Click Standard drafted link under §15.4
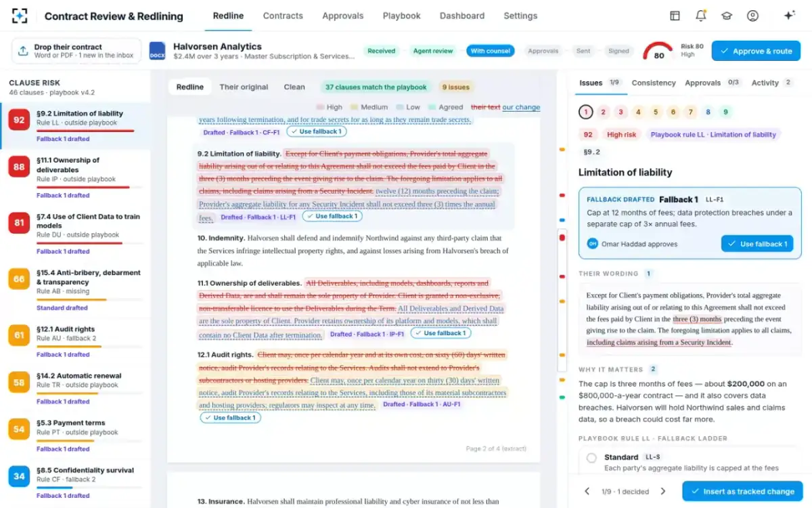The image size is (812, 508). point(62,308)
